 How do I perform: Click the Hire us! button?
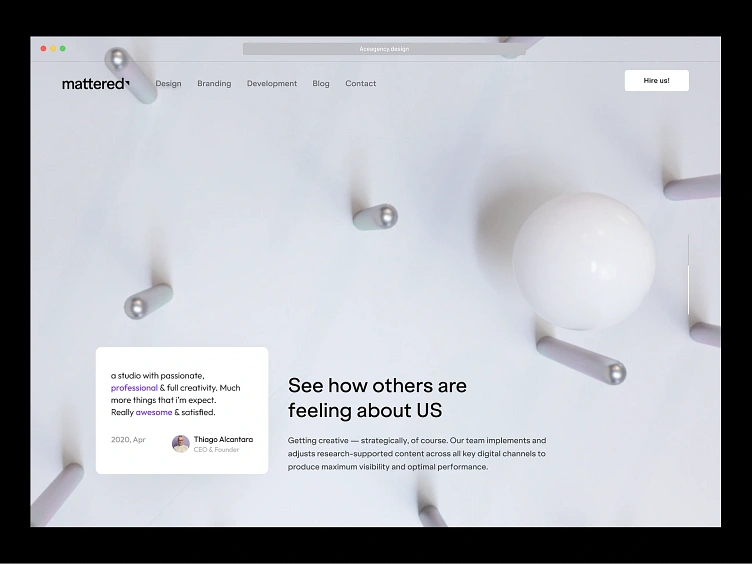(657, 81)
